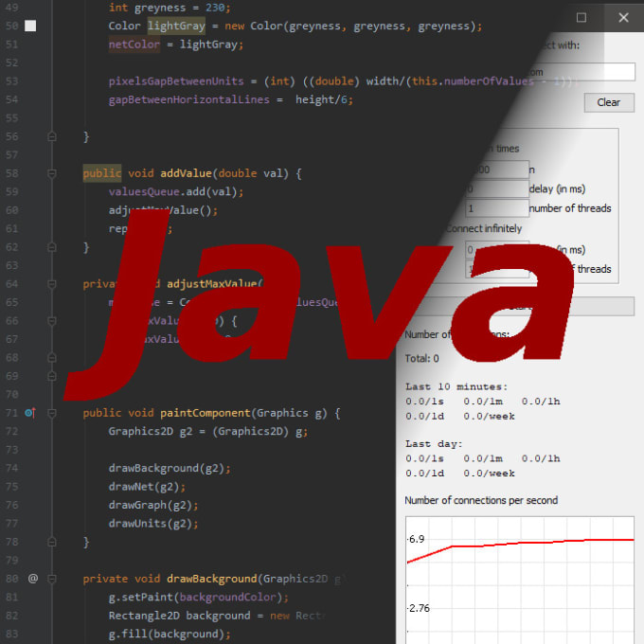
Task: Click 'valuesQueue.add(val);' on line 59
Action: pos(176,192)
